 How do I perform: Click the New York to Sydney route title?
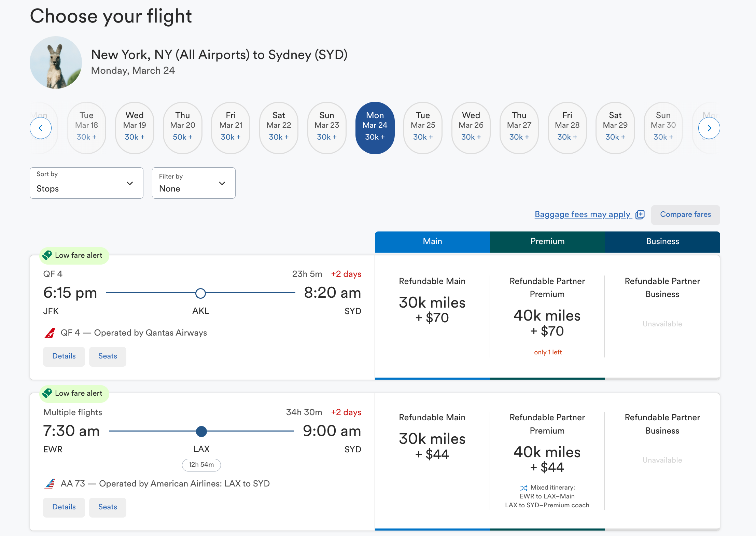tap(219, 55)
